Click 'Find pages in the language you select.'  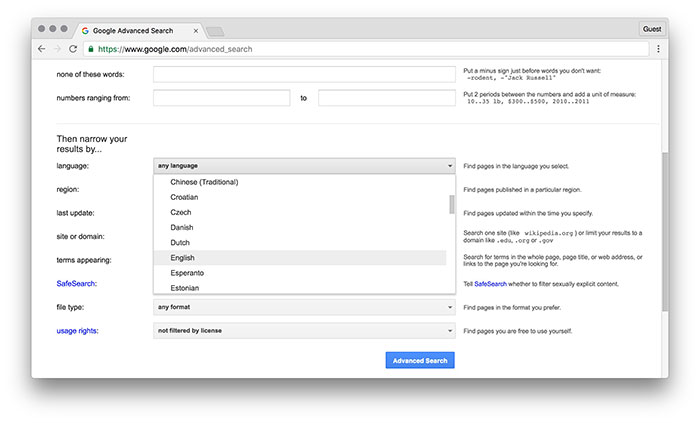tap(516, 166)
